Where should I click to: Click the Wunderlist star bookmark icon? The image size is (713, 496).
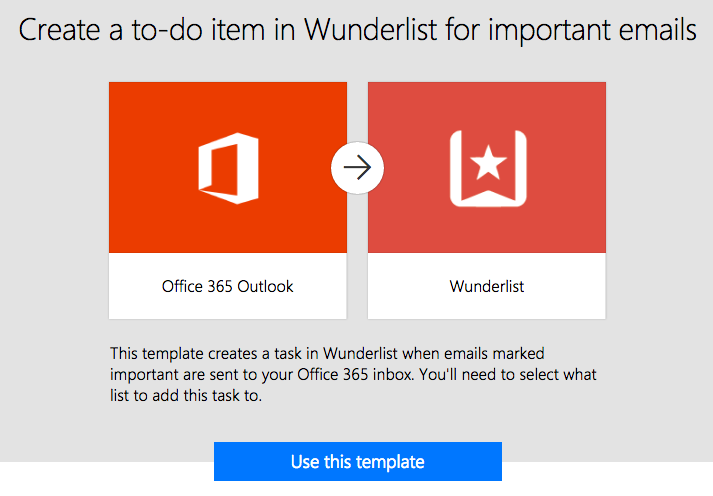[487, 167]
